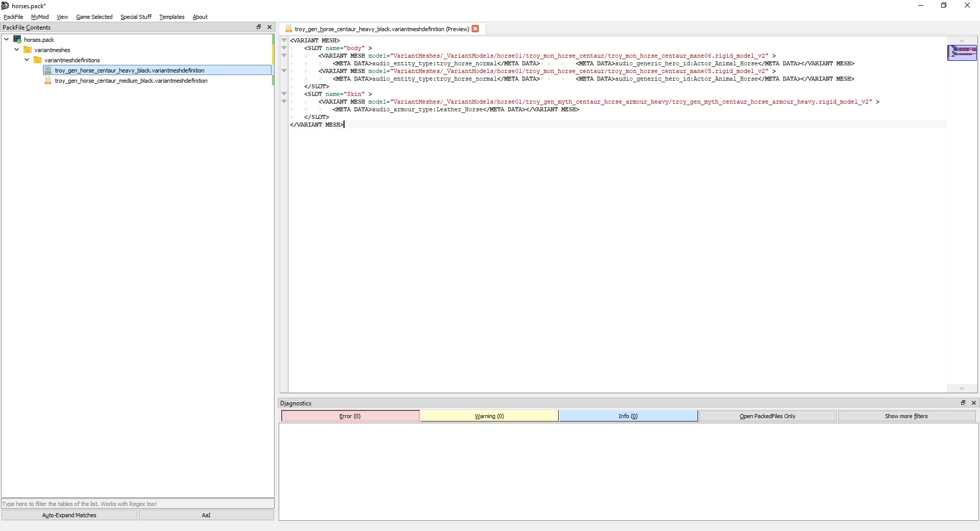Click the code minimap overview
This screenshot has height=531, width=980.
(x=962, y=53)
